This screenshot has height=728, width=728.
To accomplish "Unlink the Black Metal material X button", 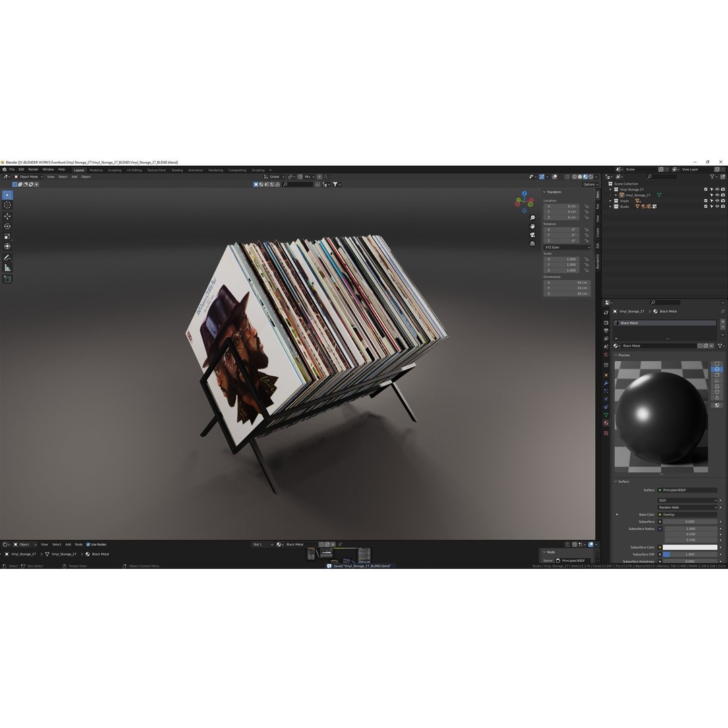I will [711, 346].
